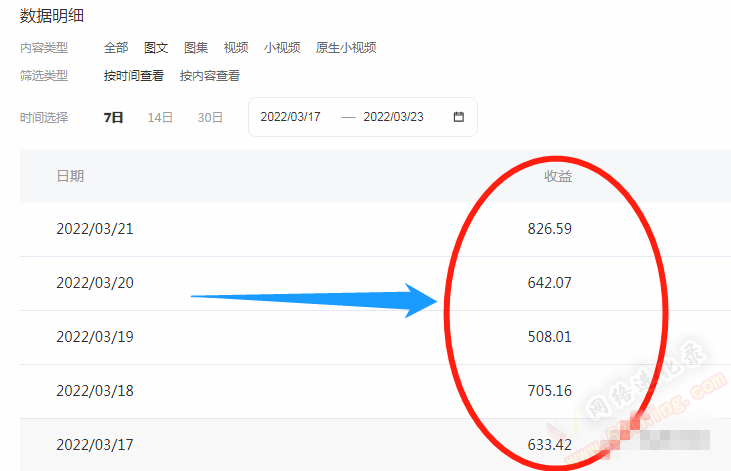Viewport: 731px width, 471px height.
Task: Choose the 7日 time range
Action: [113, 118]
